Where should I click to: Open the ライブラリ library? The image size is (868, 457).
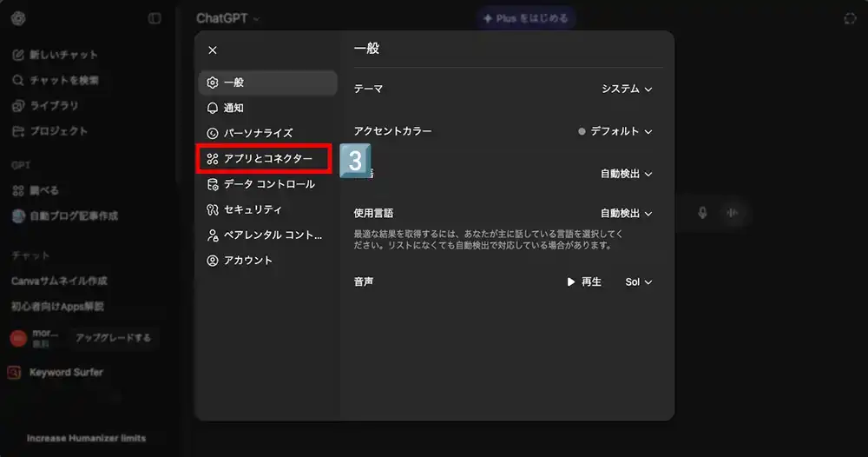[x=54, y=106]
